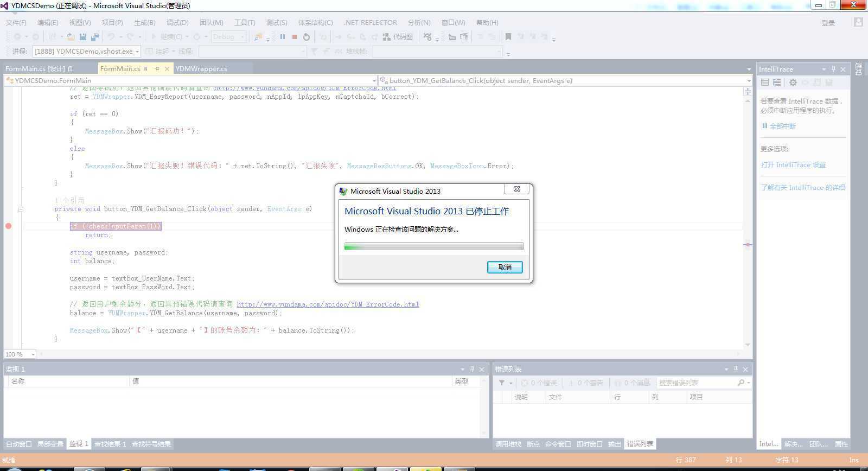Image resolution: width=868 pixels, height=471 pixels.
Task: Open the button_YDM_GetBalance_Click member dropdown
Action: coord(749,81)
